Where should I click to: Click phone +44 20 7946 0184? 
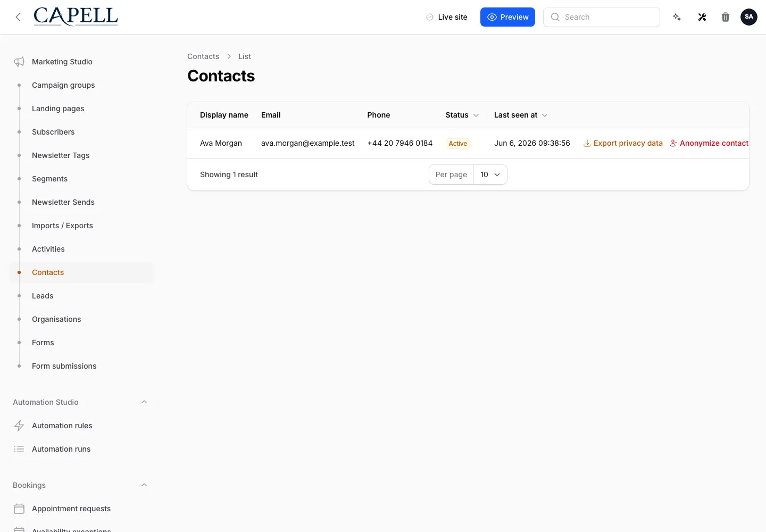[400, 143]
